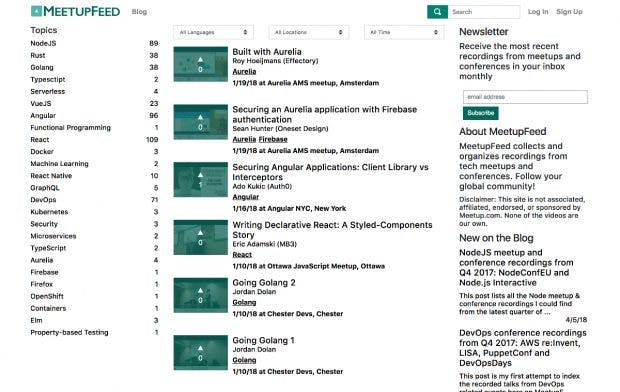Image resolution: width=620 pixels, height=392 pixels.
Task: Click Golang tag under Going Golang 2
Action: pyautogui.click(x=244, y=303)
